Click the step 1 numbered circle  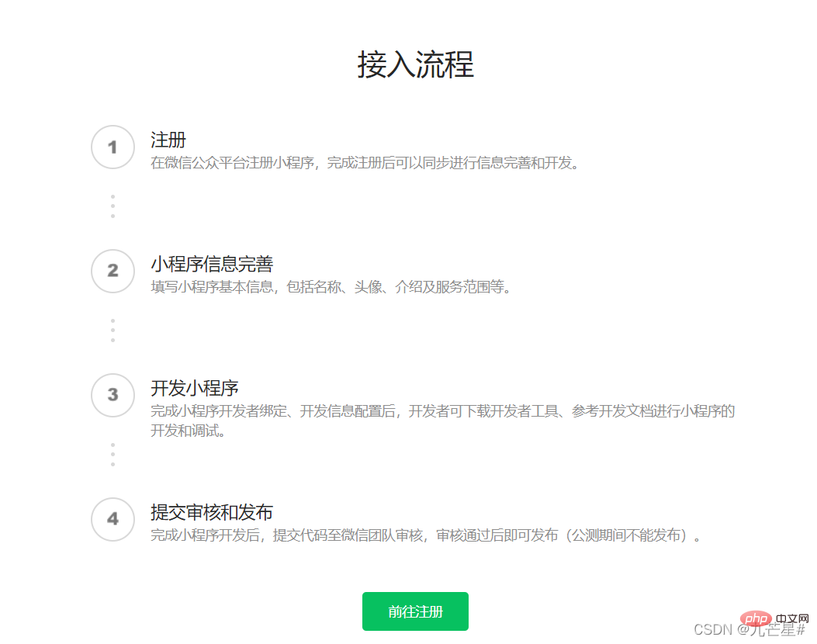pos(112,147)
